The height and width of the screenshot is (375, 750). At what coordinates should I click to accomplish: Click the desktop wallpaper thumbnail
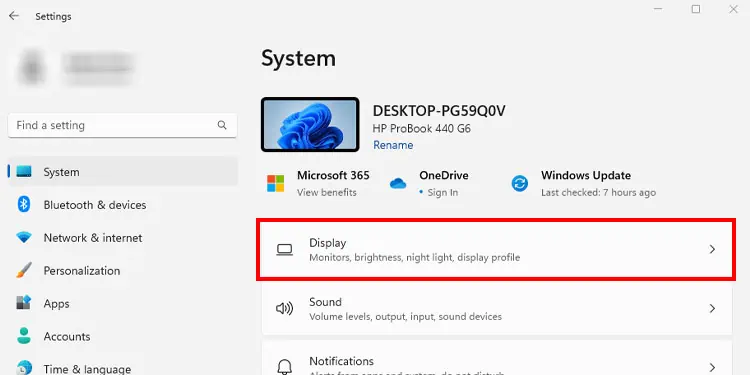point(310,125)
